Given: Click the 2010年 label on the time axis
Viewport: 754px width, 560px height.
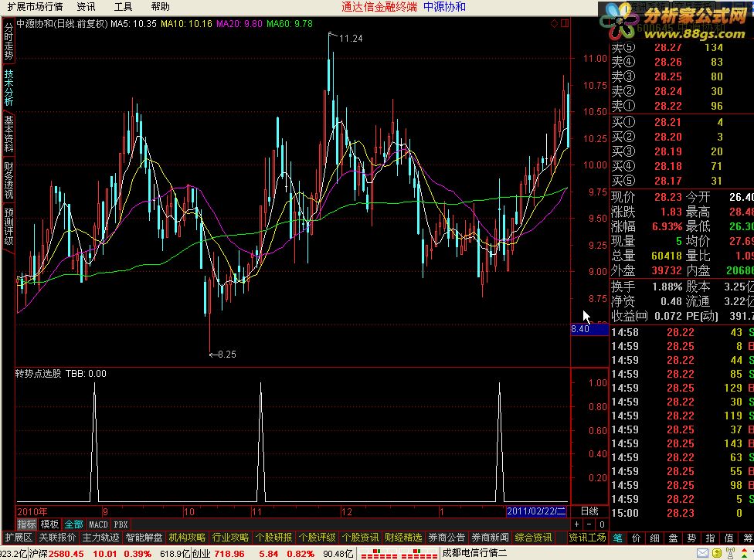Looking at the screenshot, I should tap(32, 511).
